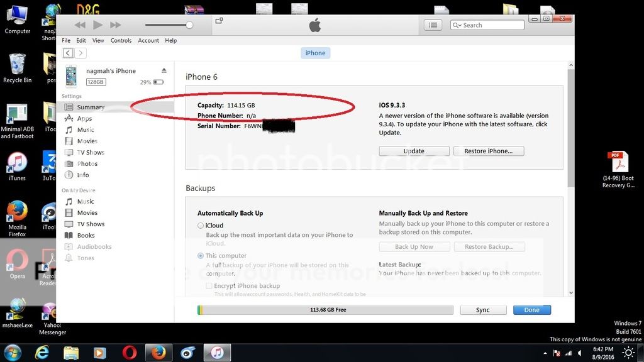Open the list view icon beside search

coord(432,25)
